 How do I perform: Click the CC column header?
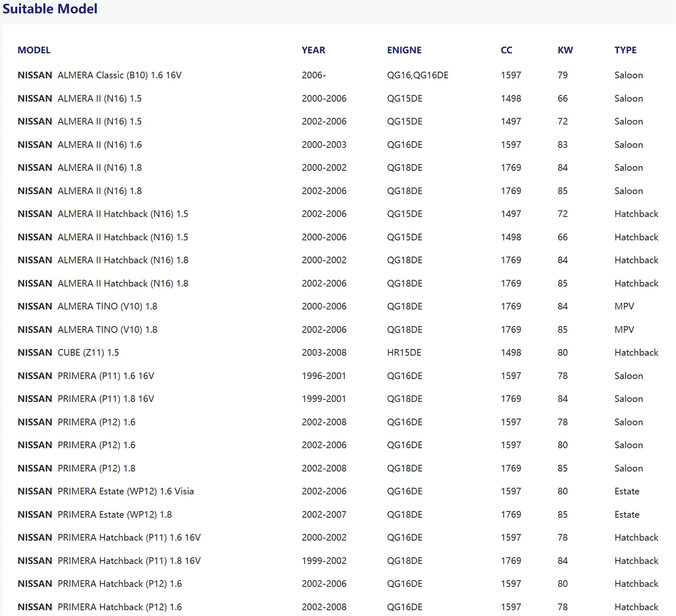pos(507,50)
